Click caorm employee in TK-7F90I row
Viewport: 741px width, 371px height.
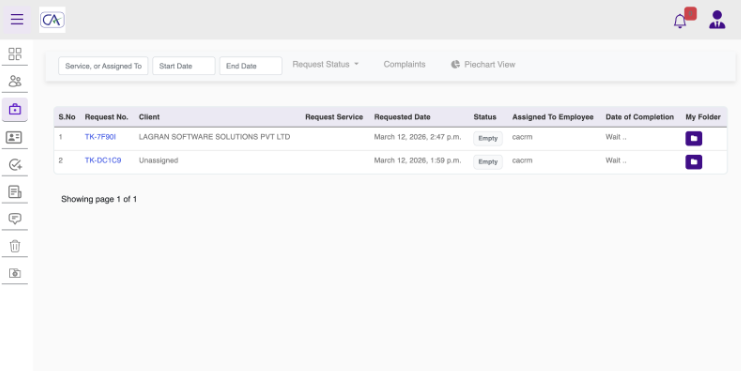tap(522, 137)
